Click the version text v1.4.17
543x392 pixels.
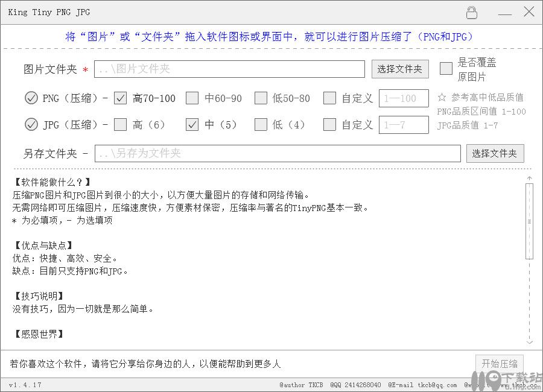coord(25,385)
